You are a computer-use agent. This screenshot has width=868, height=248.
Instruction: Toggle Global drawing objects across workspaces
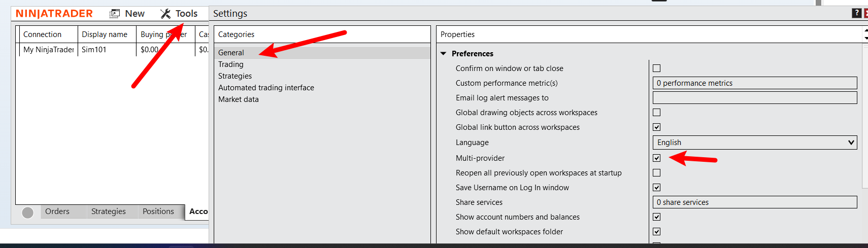[x=656, y=113]
